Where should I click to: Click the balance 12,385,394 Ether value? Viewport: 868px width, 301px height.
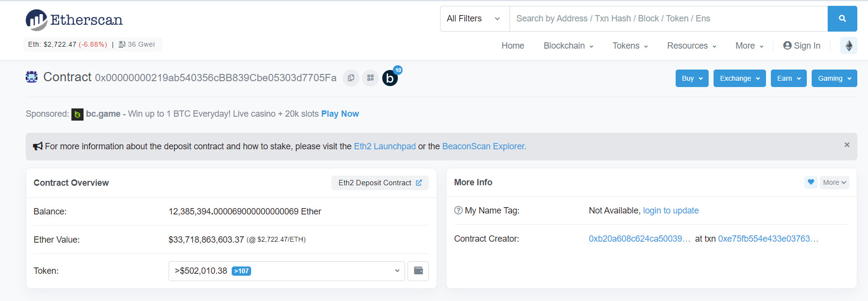[x=245, y=212]
